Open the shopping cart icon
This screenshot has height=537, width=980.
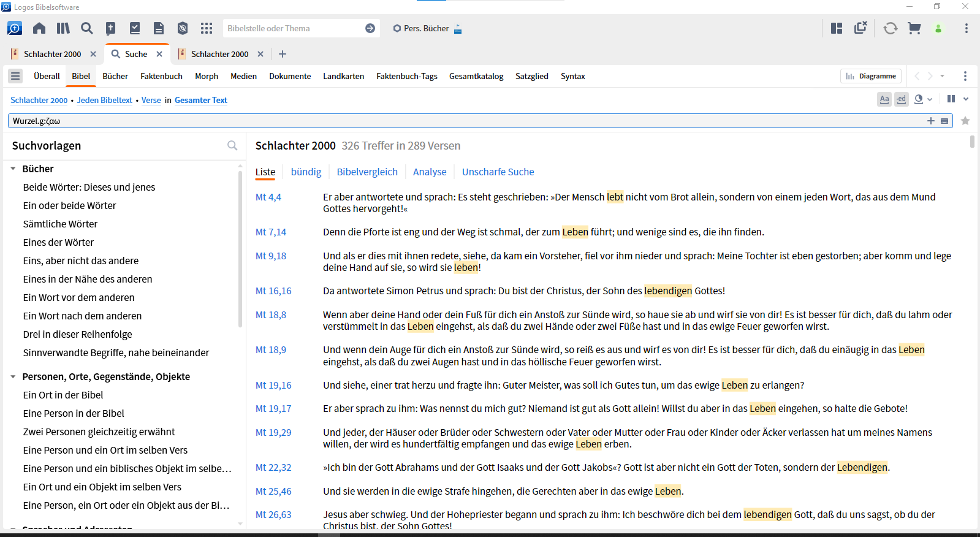[914, 28]
